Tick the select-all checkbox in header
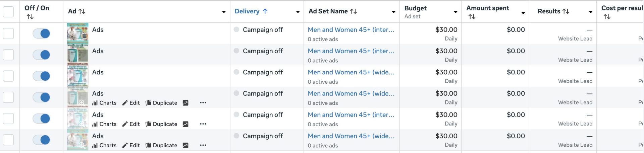The height and width of the screenshot is (153, 644). tap(8, 12)
